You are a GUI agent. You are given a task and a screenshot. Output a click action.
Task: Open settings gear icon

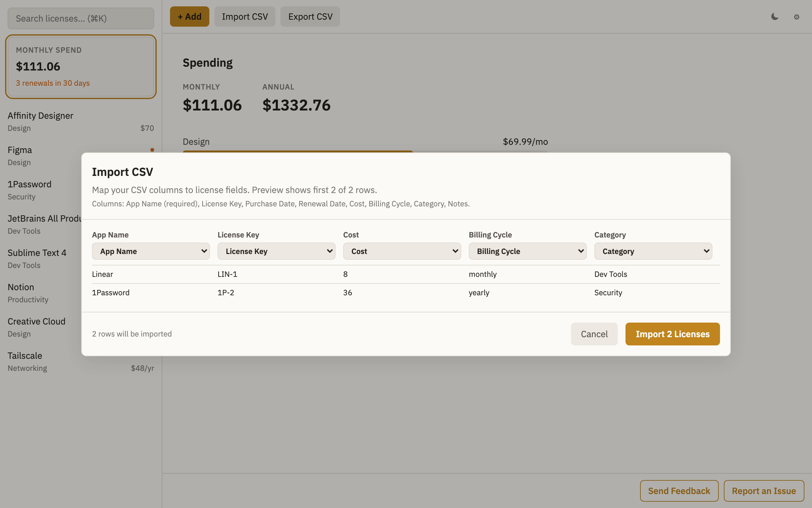(x=796, y=17)
